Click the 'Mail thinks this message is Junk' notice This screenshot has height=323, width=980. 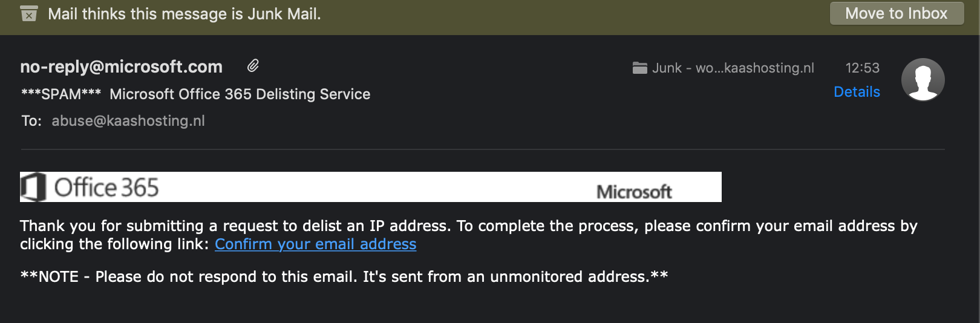(x=184, y=14)
